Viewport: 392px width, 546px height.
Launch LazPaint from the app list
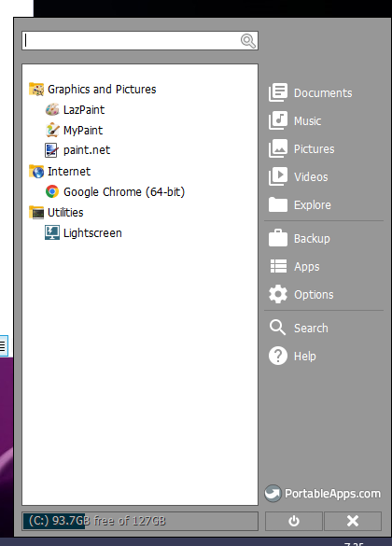(52, 110)
